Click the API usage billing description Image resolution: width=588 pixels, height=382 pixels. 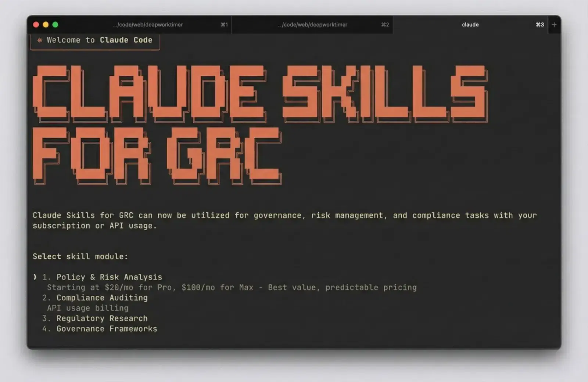pyautogui.click(x=88, y=308)
